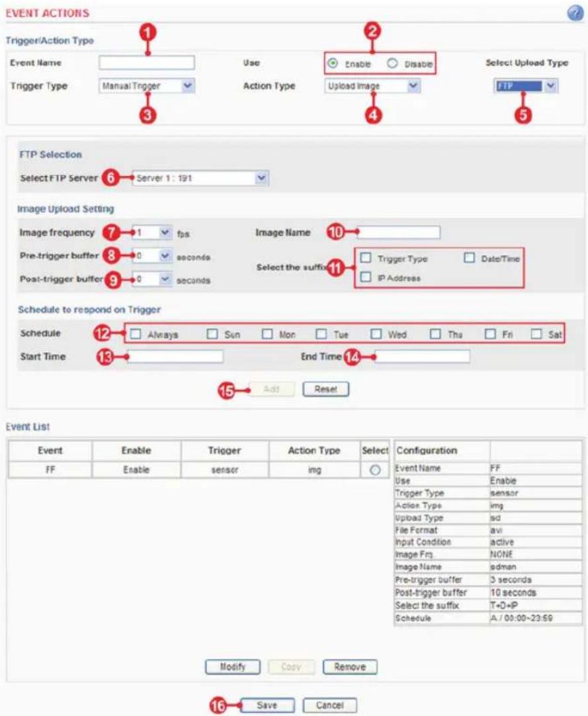This screenshot has height=716, width=588.
Task: Check the Trigger Type suffix checkbox
Action: 366,258
